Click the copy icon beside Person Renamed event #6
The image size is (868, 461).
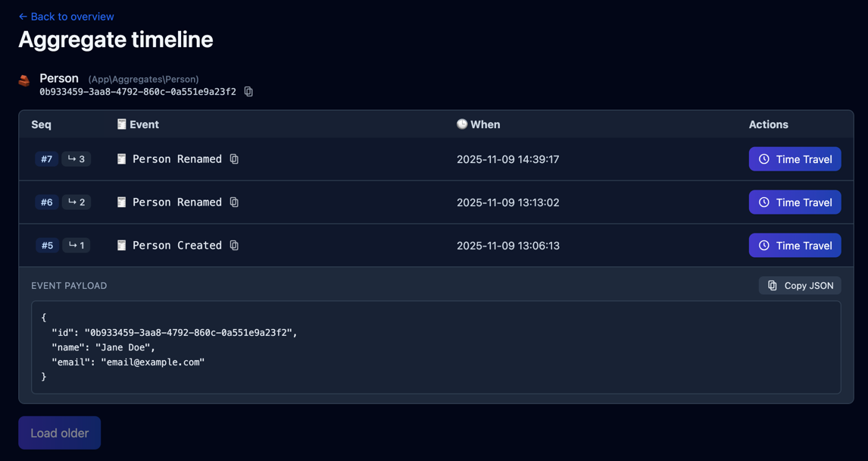(234, 202)
